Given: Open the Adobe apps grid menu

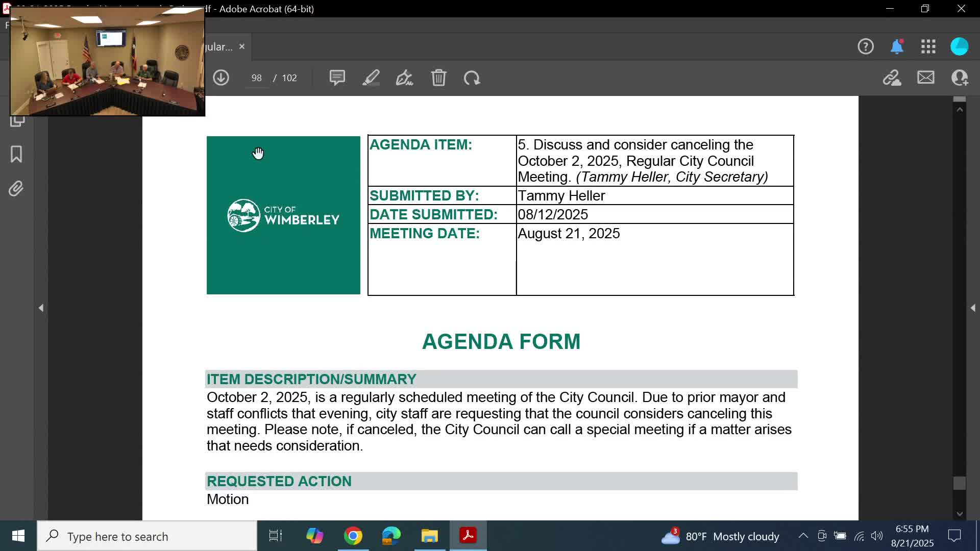Looking at the screenshot, I should click(x=928, y=46).
